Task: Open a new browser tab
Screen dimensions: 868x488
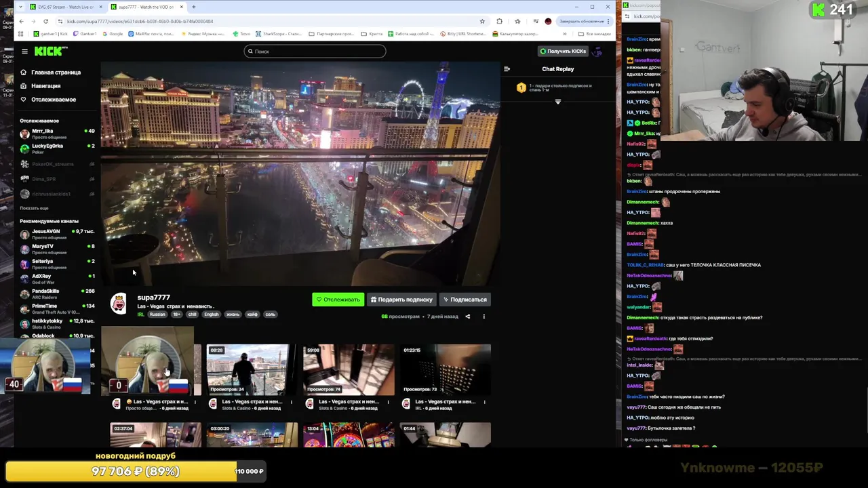Action: [193, 7]
